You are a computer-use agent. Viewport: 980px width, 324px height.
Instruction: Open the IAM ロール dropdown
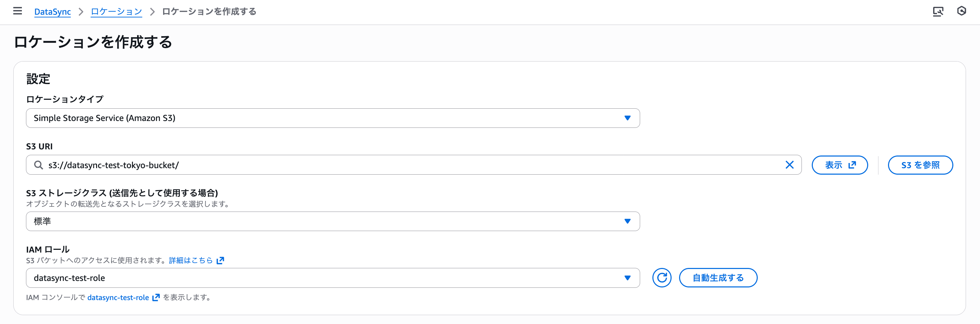coord(332,278)
